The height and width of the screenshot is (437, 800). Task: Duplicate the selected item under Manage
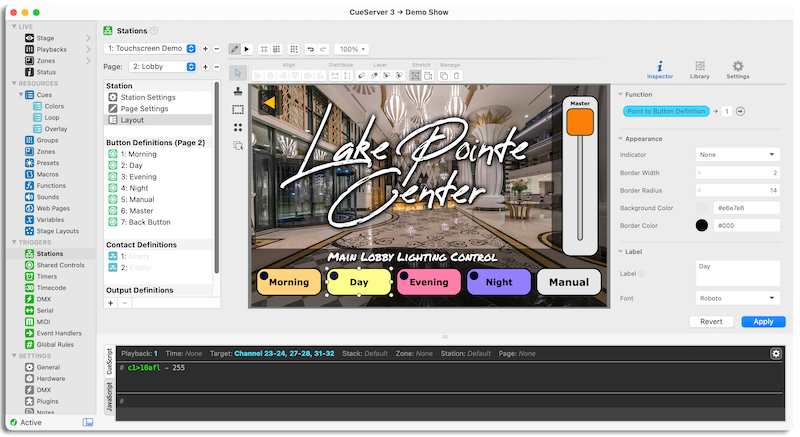[444, 75]
